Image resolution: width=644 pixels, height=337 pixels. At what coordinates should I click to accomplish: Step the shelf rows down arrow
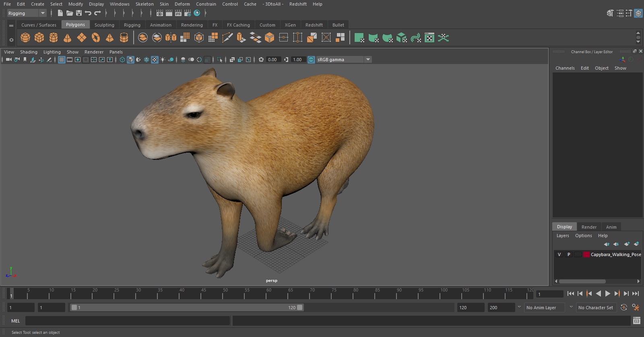[638, 42]
